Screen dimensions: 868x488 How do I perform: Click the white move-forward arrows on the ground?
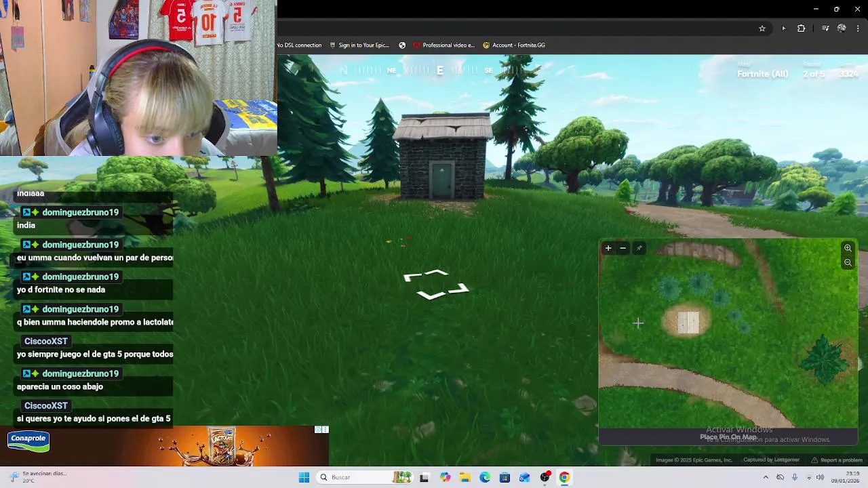point(435,284)
